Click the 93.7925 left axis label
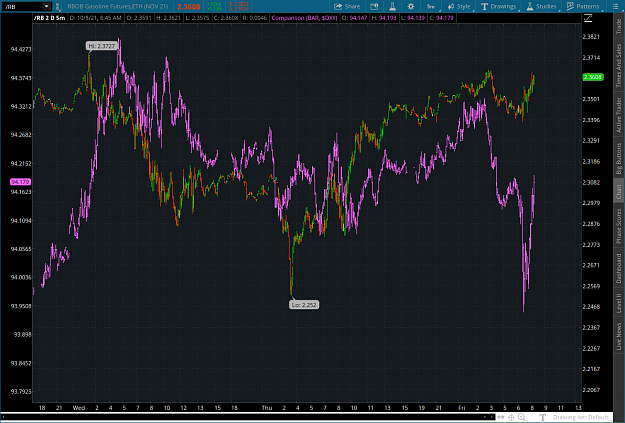 [x=21, y=392]
